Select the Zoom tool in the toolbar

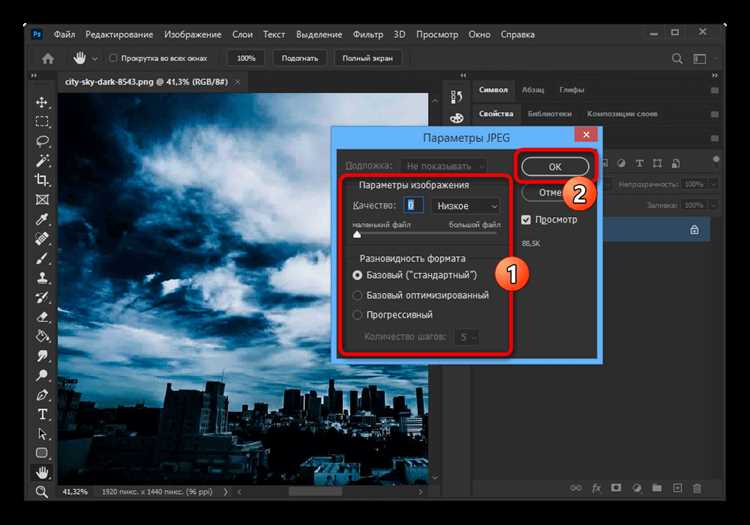(42, 492)
